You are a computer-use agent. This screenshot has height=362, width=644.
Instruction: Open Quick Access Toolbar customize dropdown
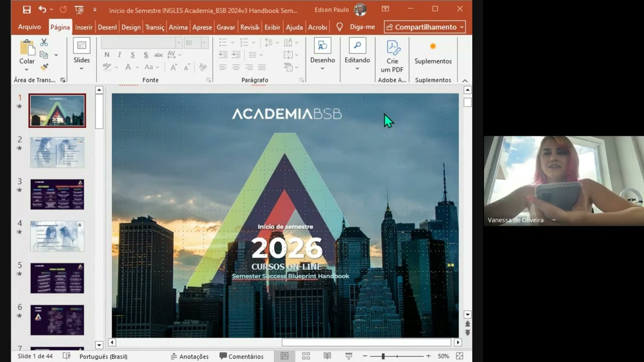(95, 10)
